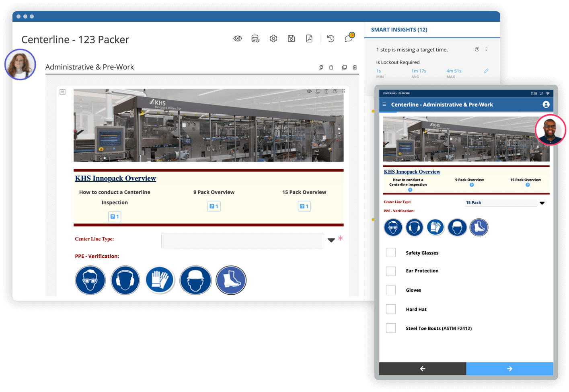Viewport: 569px width, 392px height.
Task: Click the safety boots PPE icon in editor
Action: pos(231,280)
